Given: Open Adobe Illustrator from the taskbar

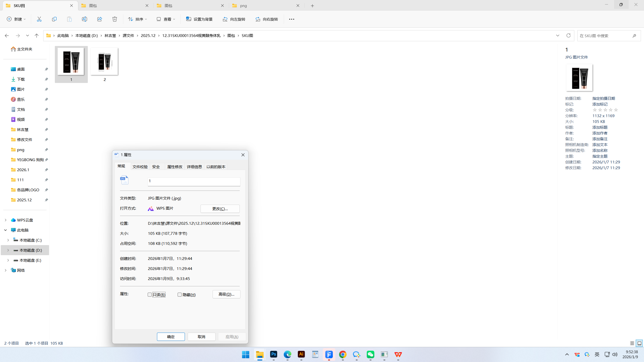Looking at the screenshot, I should [x=301, y=354].
